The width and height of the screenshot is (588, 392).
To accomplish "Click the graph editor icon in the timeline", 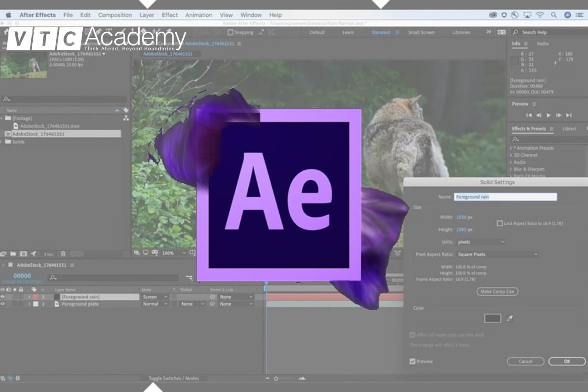I will pyautogui.click(x=190, y=278).
